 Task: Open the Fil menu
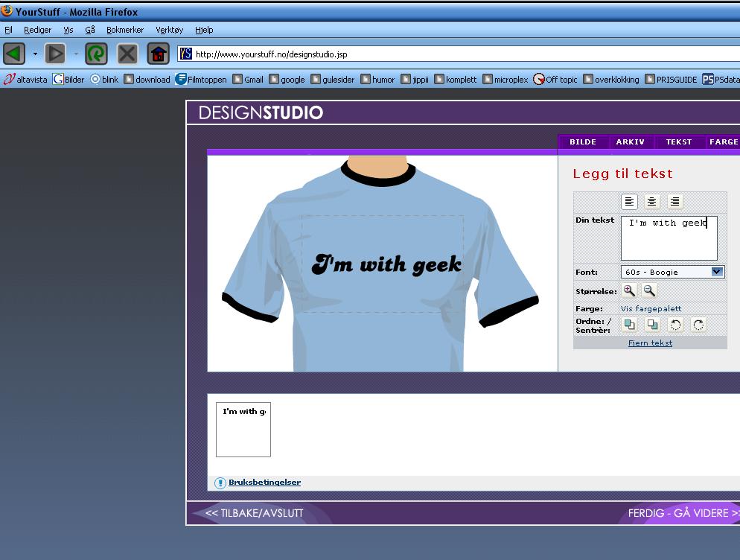pos(8,30)
